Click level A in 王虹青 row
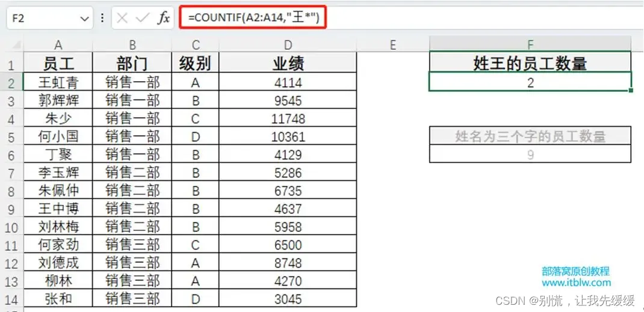This screenshot has width=644, height=312. coord(196,83)
